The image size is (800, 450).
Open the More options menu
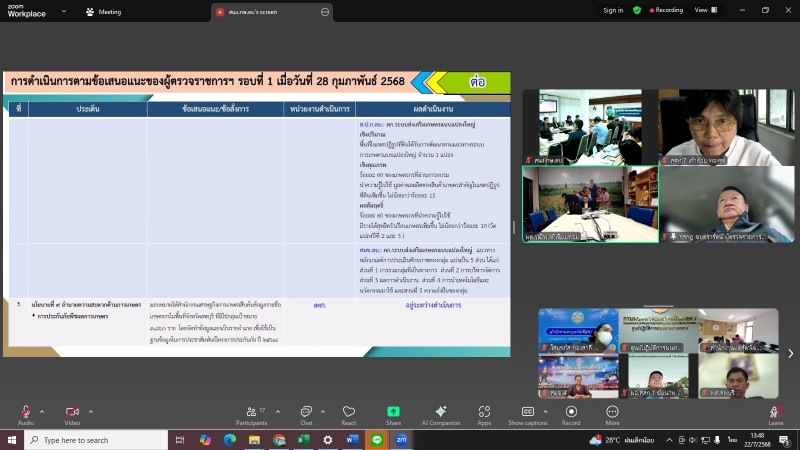click(612, 413)
